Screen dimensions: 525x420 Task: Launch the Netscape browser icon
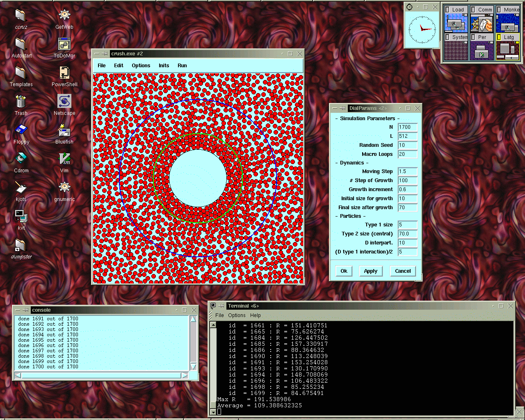click(64, 101)
